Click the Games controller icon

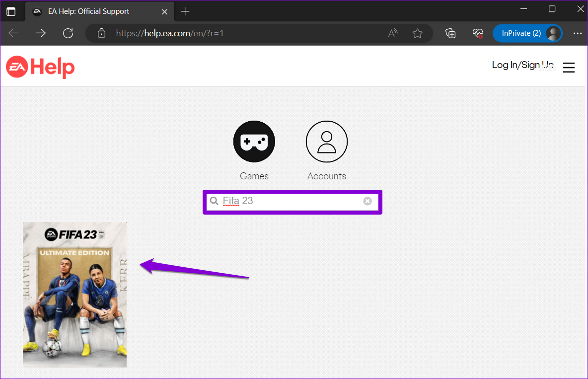coord(254,142)
